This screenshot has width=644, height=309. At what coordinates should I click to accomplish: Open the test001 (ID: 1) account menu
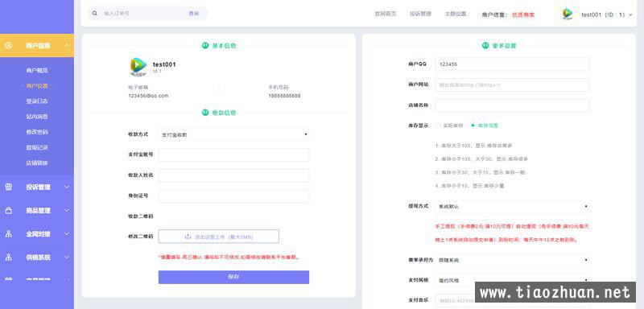pos(606,14)
